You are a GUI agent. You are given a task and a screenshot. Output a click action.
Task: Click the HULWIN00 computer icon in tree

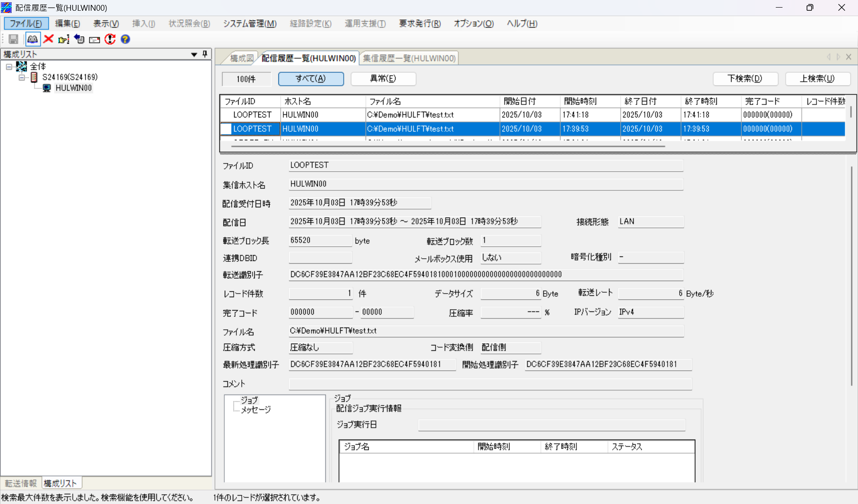pyautogui.click(x=46, y=88)
